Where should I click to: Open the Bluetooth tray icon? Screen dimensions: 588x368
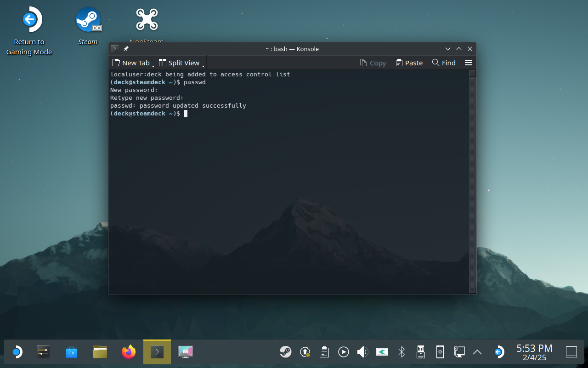(401, 352)
